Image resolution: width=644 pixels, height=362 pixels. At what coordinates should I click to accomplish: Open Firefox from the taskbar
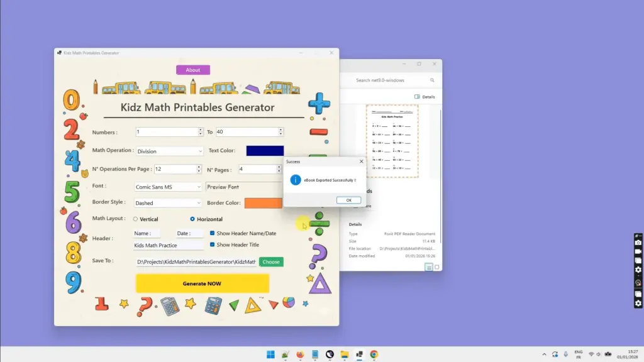pyautogui.click(x=300, y=354)
